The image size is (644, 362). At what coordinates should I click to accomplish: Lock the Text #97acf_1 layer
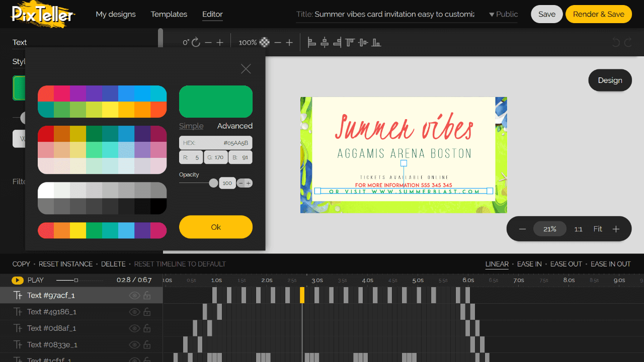pyautogui.click(x=147, y=296)
